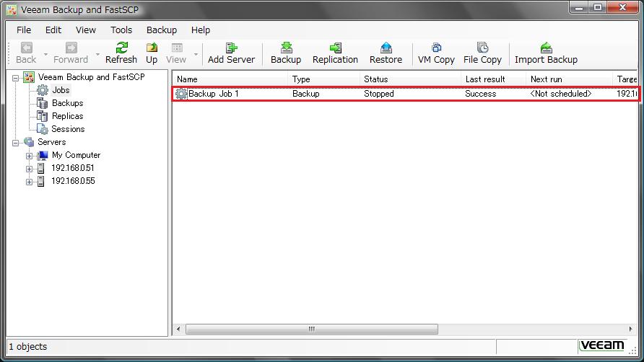Sort jobs by the Name column header

[230, 79]
